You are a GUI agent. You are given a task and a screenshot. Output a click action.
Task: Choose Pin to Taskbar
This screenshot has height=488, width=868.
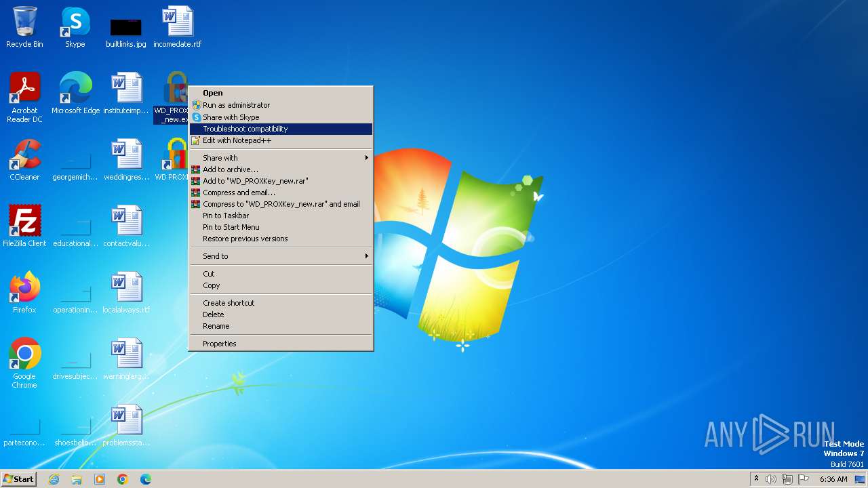[x=281, y=216]
